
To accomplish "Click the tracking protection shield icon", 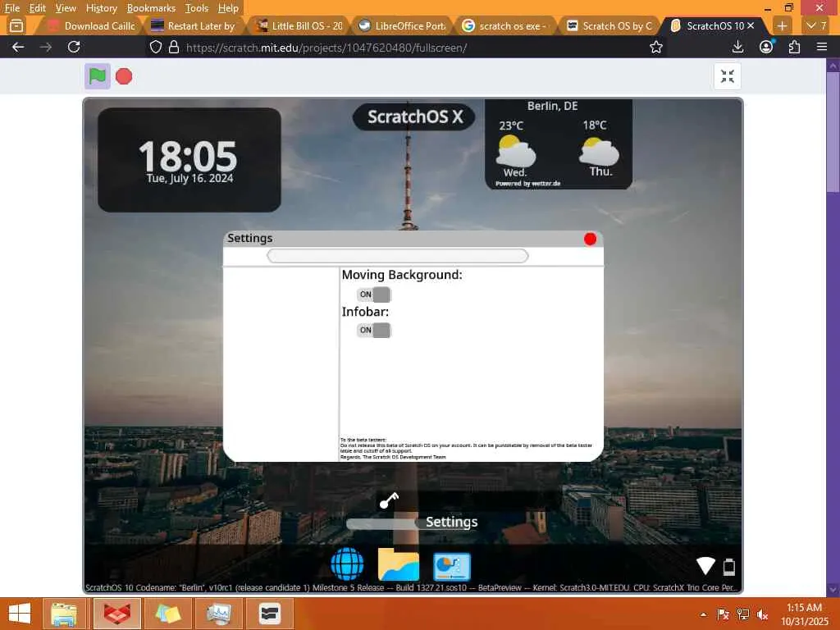I will click(x=155, y=47).
